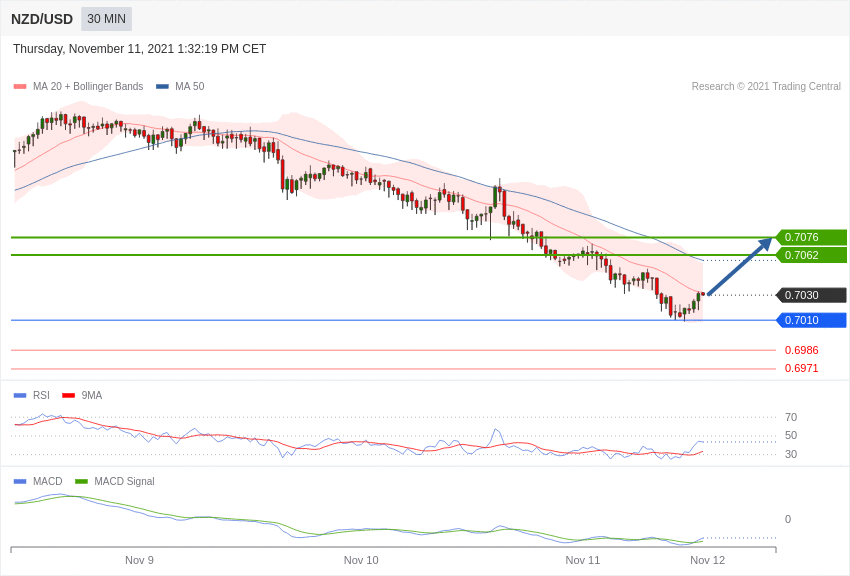Screen dimensions: 850x576
Task: Click the MACD Signal legend swatch
Action: tap(81, 482)
